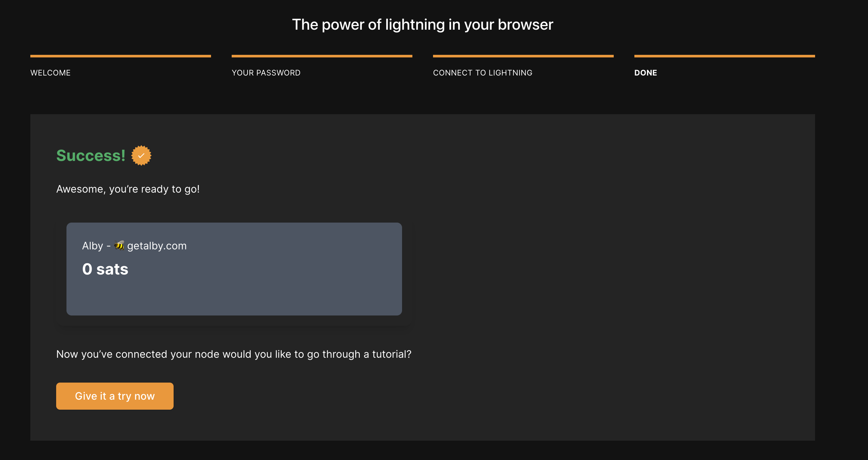This screenshot has width=868, height=460.
Task: Click the orange checkmark badge beside Success
Action: coord(142,155)
